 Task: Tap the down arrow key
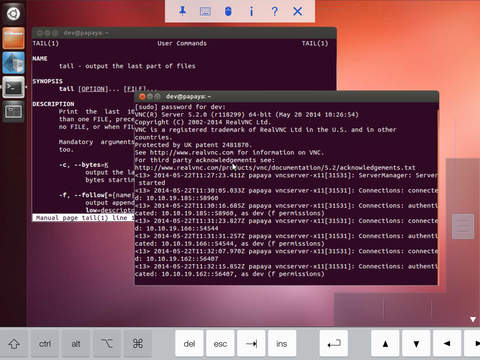[x=416, y=344]
